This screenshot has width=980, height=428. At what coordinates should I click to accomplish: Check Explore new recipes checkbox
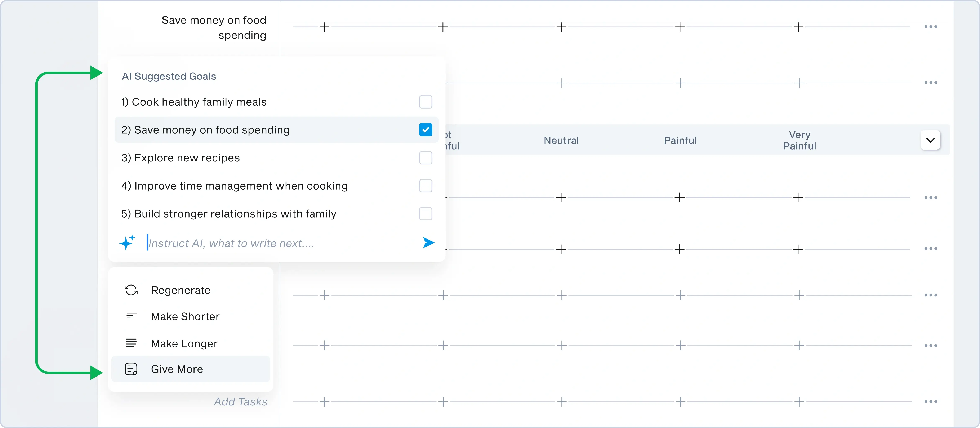(x=425, y=158)
